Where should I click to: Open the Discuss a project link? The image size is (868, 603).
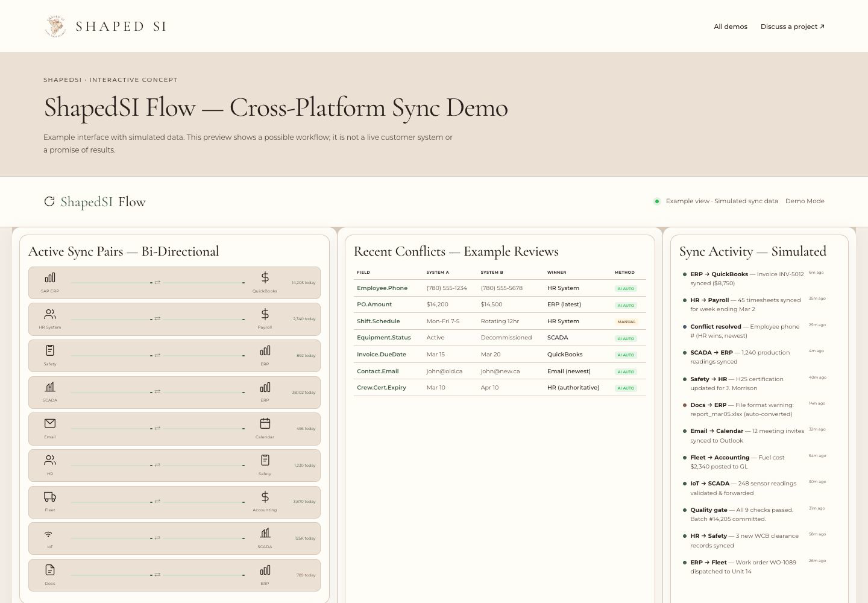pos(793,27)
